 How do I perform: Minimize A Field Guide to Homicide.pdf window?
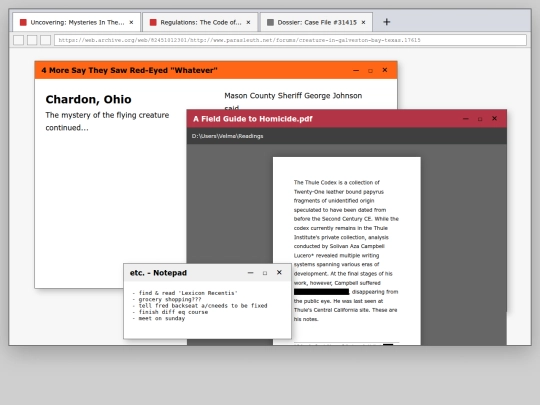[466, 119]
